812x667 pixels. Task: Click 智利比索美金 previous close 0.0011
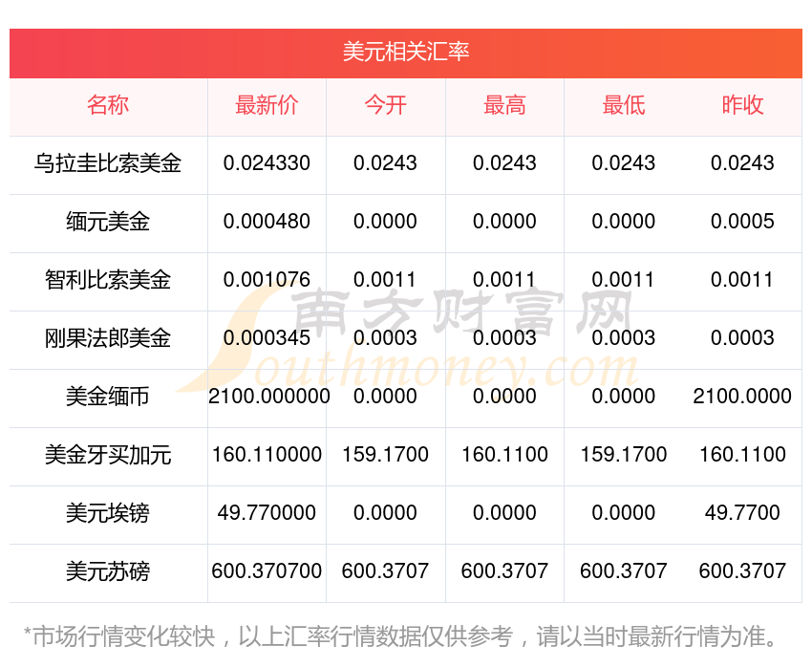[741, 280]
